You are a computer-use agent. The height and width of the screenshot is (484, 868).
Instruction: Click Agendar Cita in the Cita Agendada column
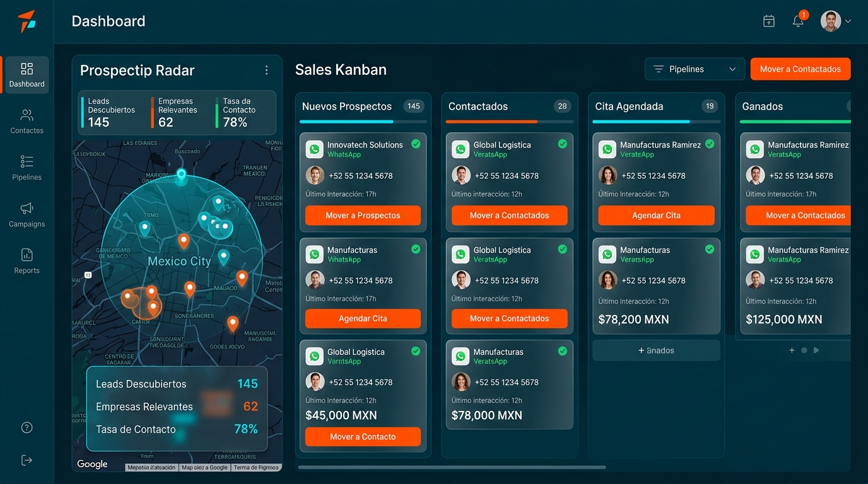point(656,216)
